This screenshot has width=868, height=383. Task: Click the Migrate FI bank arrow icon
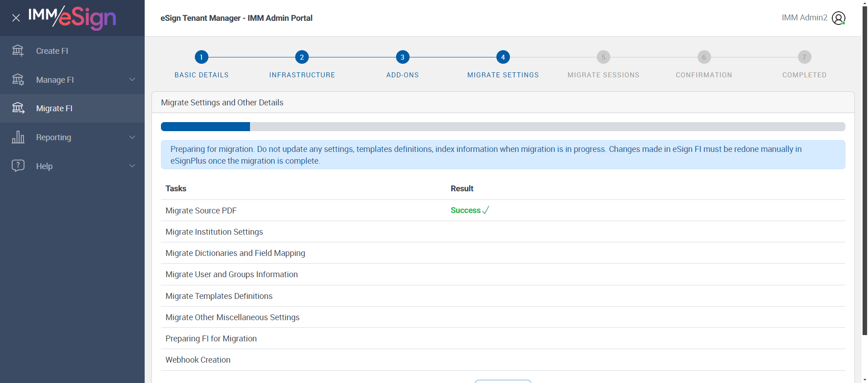18,108
